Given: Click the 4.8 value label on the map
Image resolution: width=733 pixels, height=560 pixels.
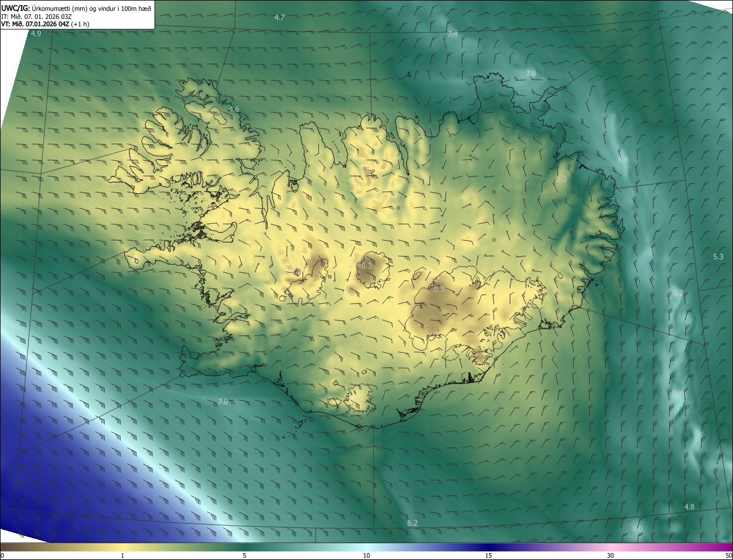Looking at the screenshot, I should 689,507.
